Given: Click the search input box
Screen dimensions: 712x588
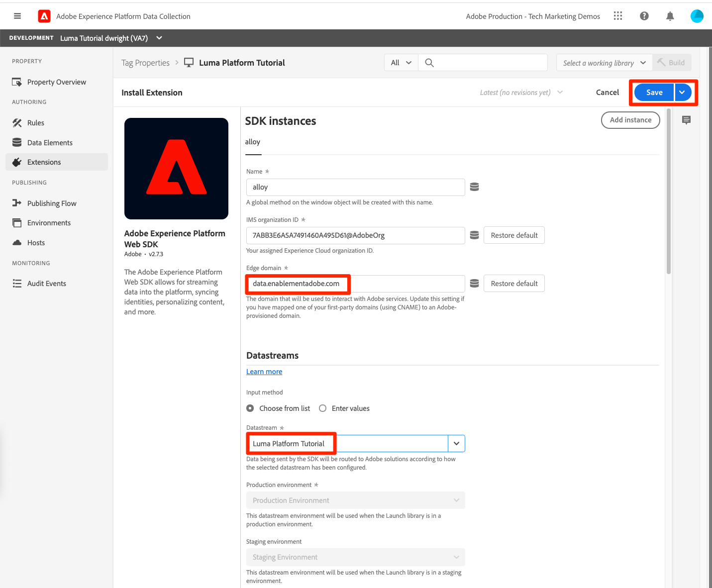Looking at the screenshot, I should pos(483,63).
